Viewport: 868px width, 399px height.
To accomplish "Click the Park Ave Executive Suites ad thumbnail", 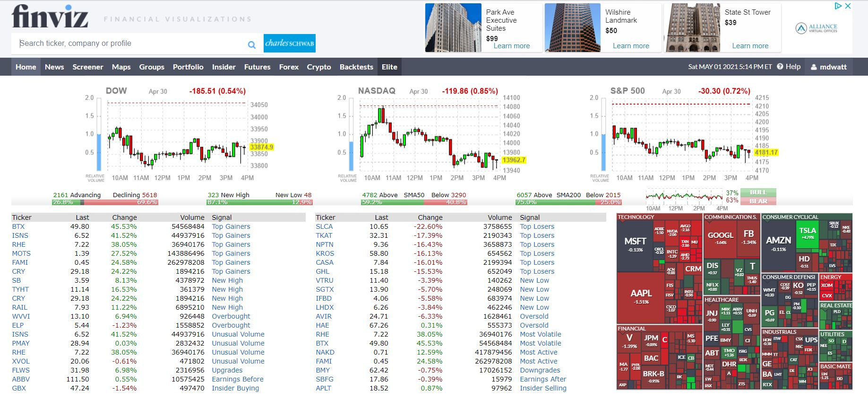I will [x=453, y=27].
